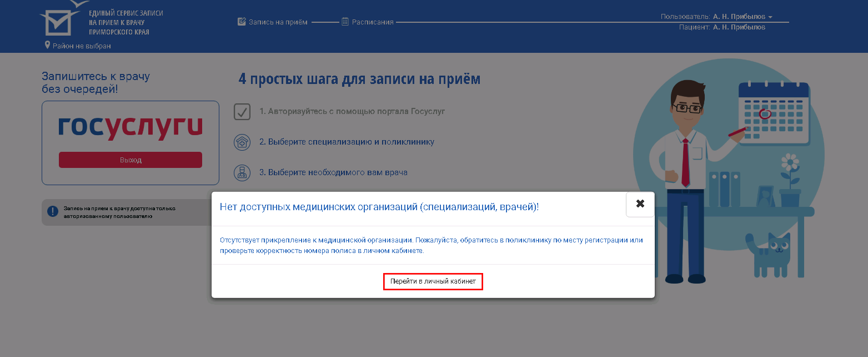Screen dimensions: 868x357
Task: Click the calendar icon beside Расписания
Action: [x=345, y=22]
